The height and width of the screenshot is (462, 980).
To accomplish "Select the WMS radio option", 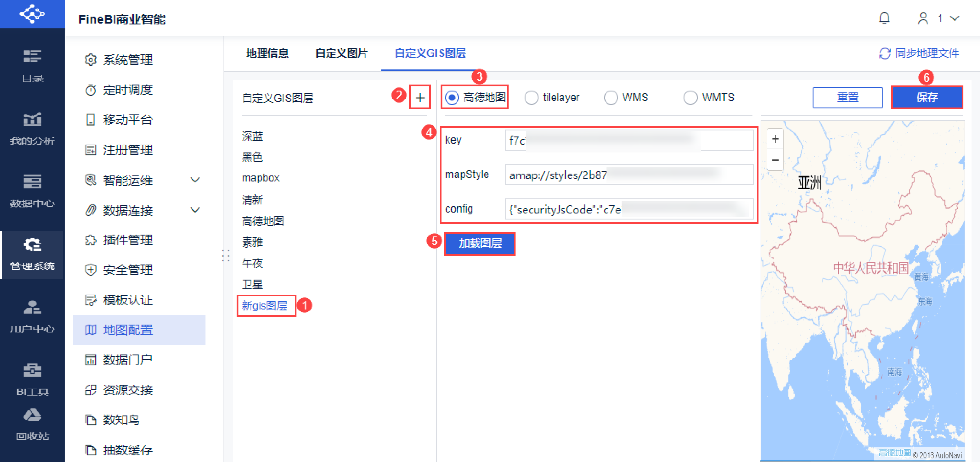I will [x=611, y=98].
